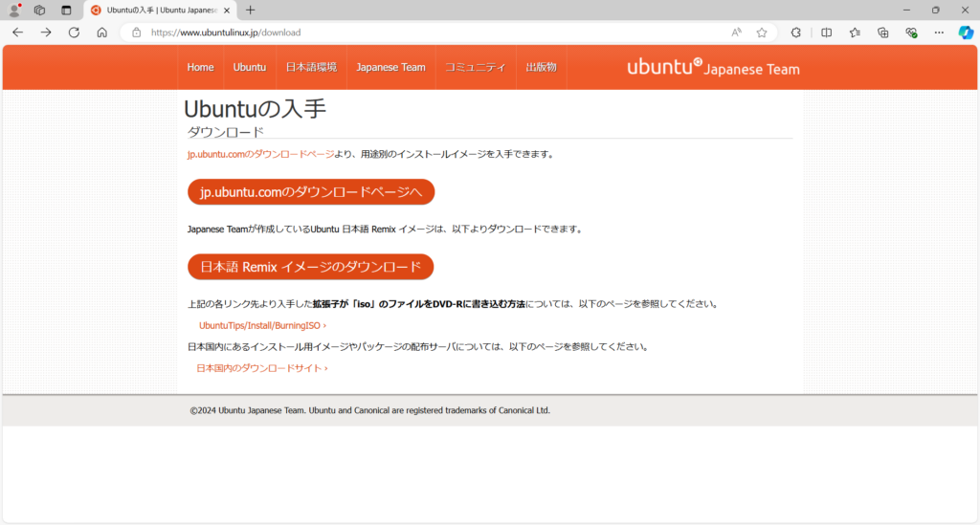Open the favorites list icon
Viewport: 980px width, 525px height.
(x=855, y=33)
